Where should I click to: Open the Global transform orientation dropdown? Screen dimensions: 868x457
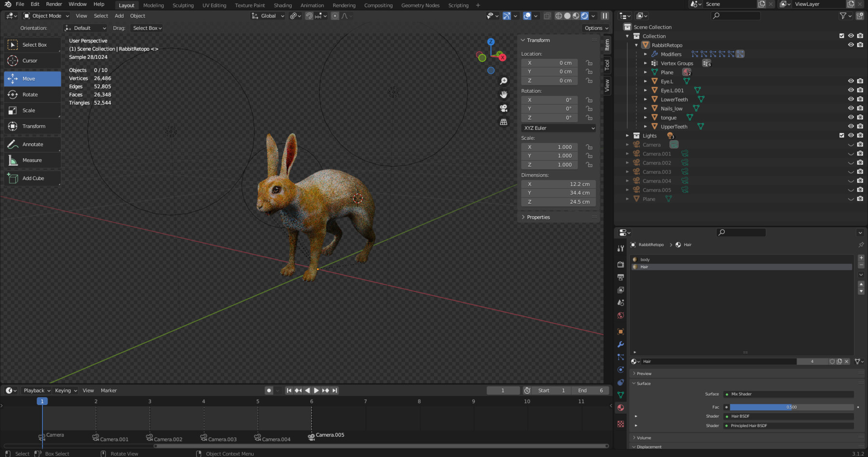(268, 16)
